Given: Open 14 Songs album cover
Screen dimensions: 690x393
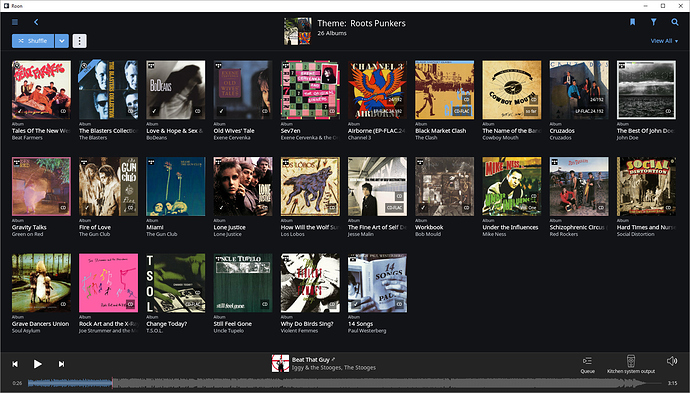Looking at the screenshot, I should (377, 283).
